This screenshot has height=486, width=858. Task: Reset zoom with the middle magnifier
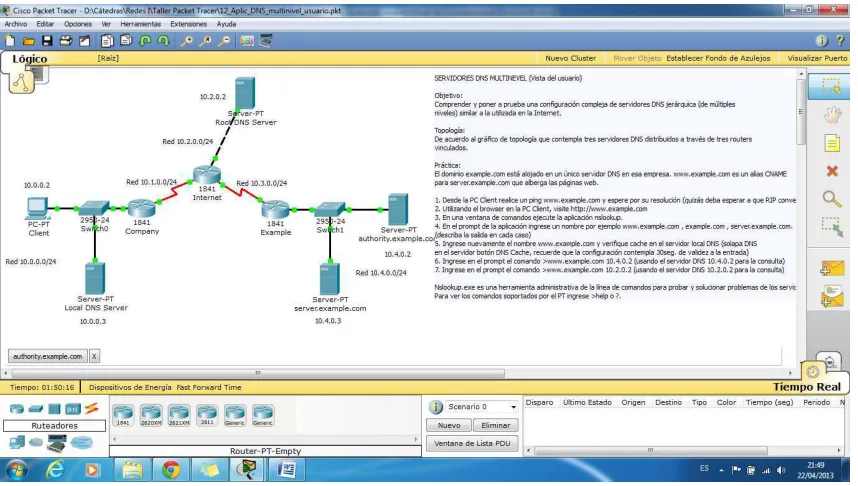205,41
